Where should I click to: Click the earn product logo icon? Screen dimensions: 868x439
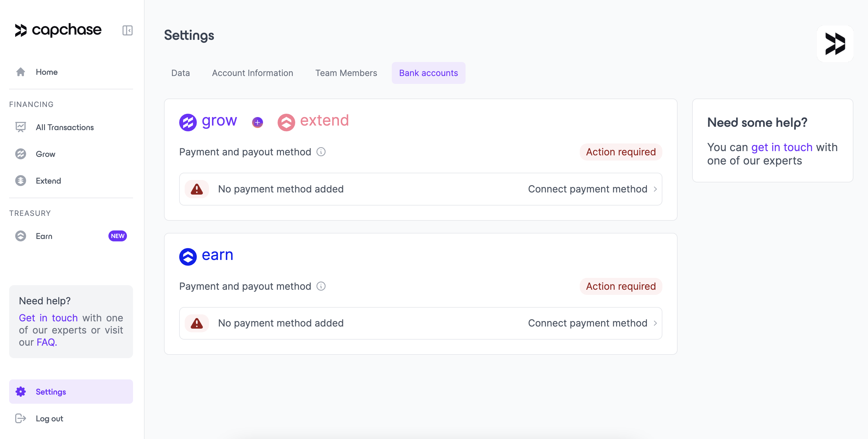(188, 257)
